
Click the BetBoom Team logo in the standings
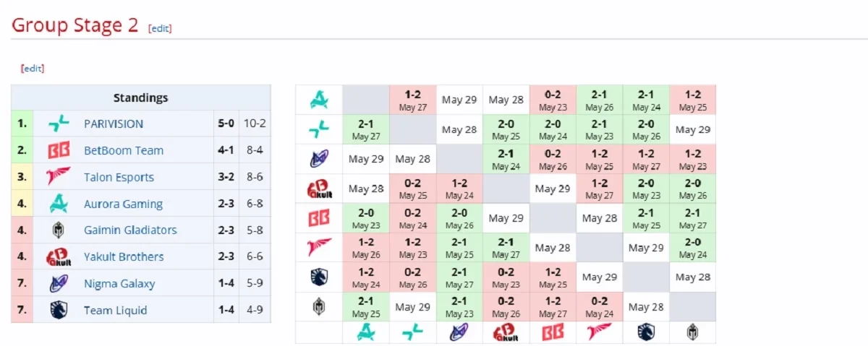[59, 151]
